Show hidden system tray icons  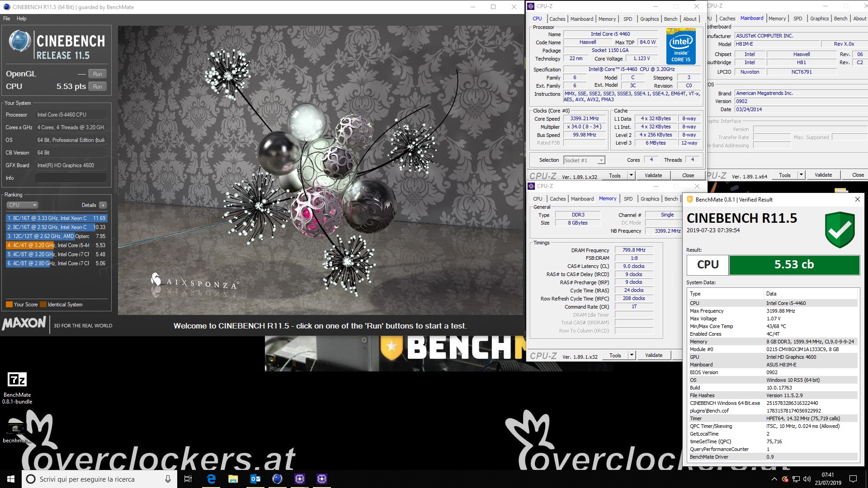tap(774, 479)
